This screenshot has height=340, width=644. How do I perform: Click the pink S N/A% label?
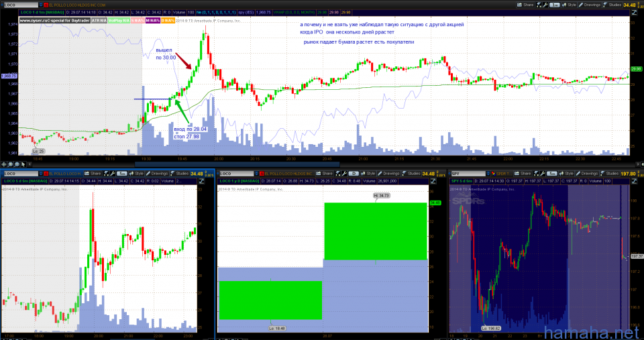click(x=138, y=20)
